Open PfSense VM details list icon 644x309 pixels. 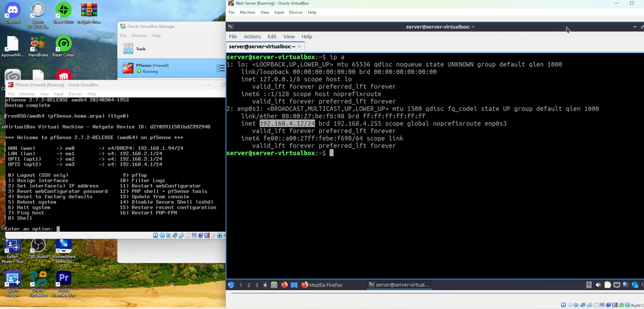coord(220,69)
